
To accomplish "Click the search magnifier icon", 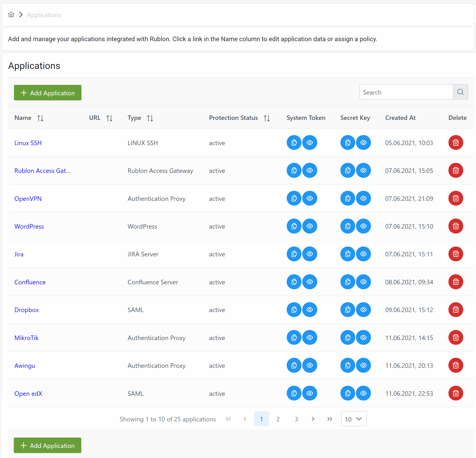I will (x=460, y=92).
